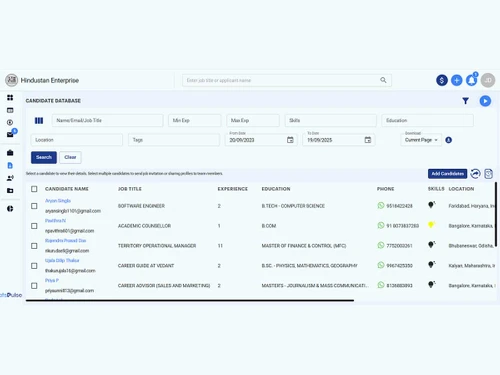
Task: Focus the Max Exp field
Action: (253, 120)
